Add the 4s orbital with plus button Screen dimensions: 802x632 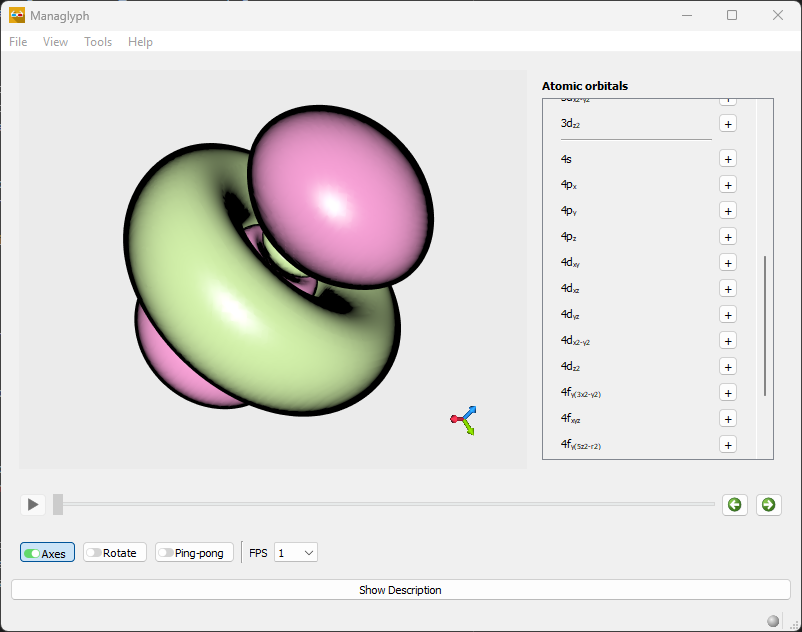click(728, 159)
